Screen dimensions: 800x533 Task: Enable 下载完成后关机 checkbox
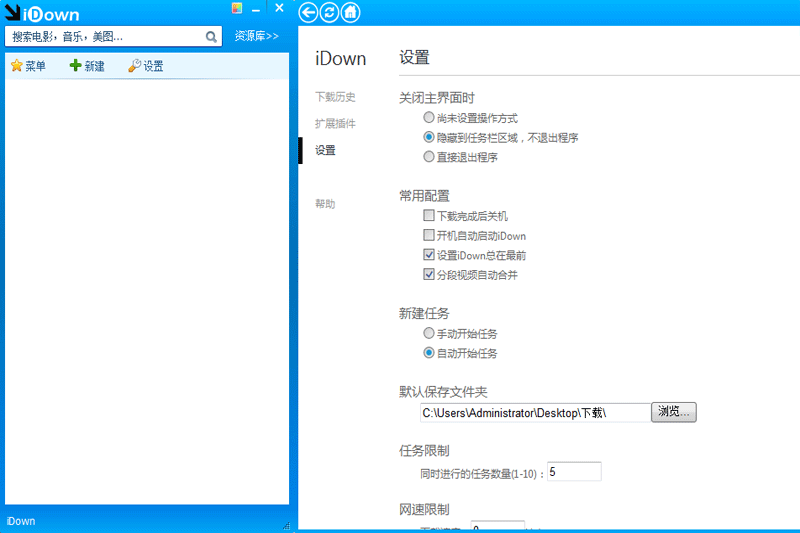(429, 216)
